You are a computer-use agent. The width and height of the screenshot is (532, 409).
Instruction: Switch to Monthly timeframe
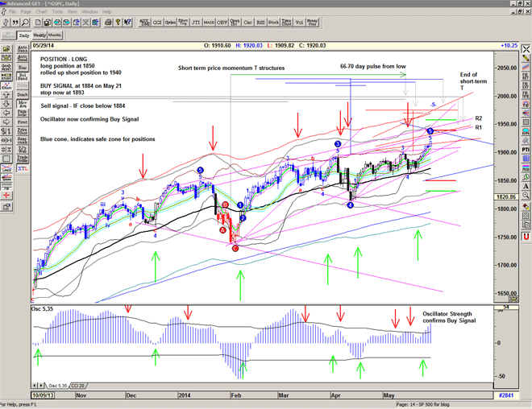pos(56,35)
